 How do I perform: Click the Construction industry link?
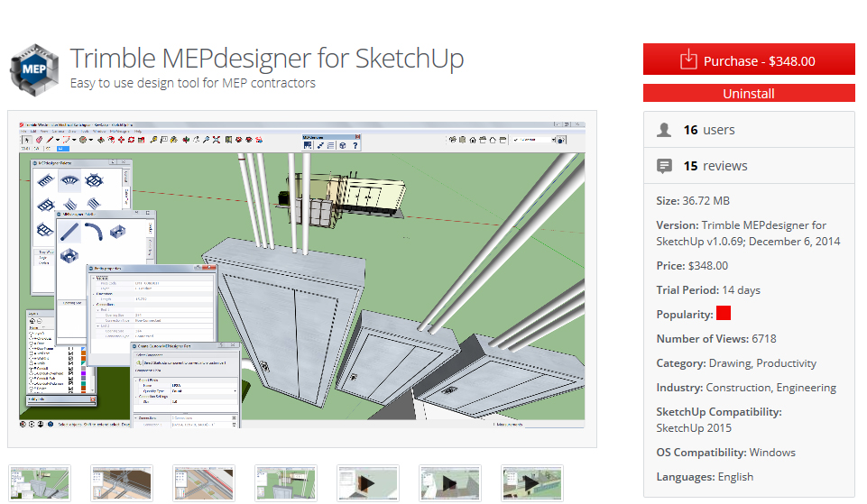(x=738, y=388)
